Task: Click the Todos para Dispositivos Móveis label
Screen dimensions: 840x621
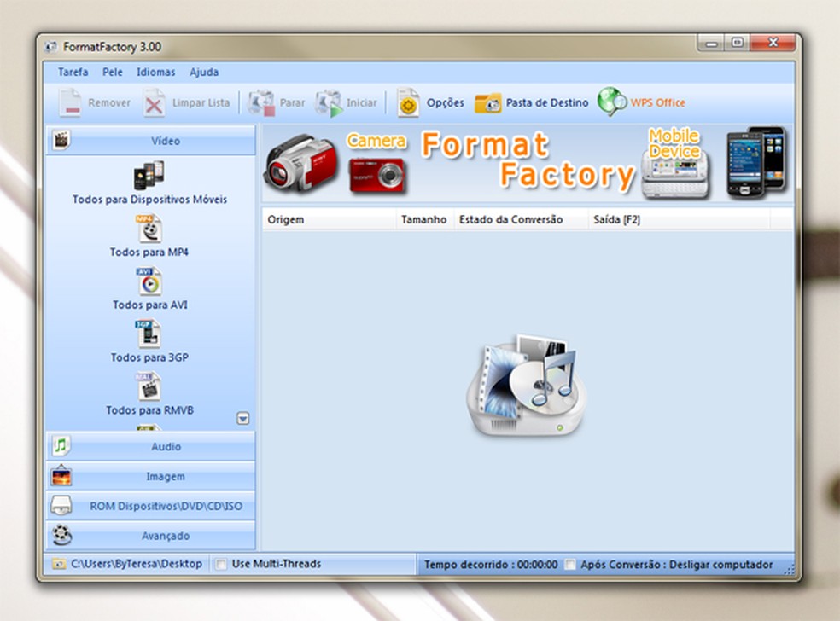Action: point(149,199)
